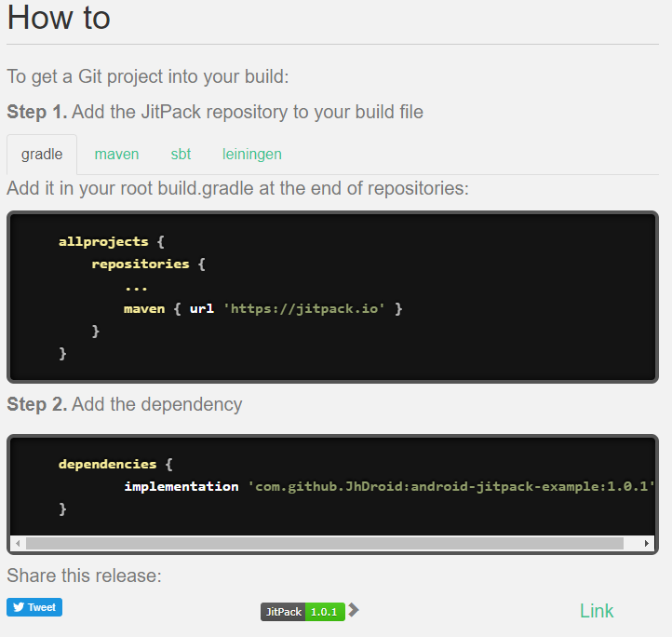Click the 'implementation' keyword in code
The height and width of the screenshot is (637, 672).
pos(181,486)
